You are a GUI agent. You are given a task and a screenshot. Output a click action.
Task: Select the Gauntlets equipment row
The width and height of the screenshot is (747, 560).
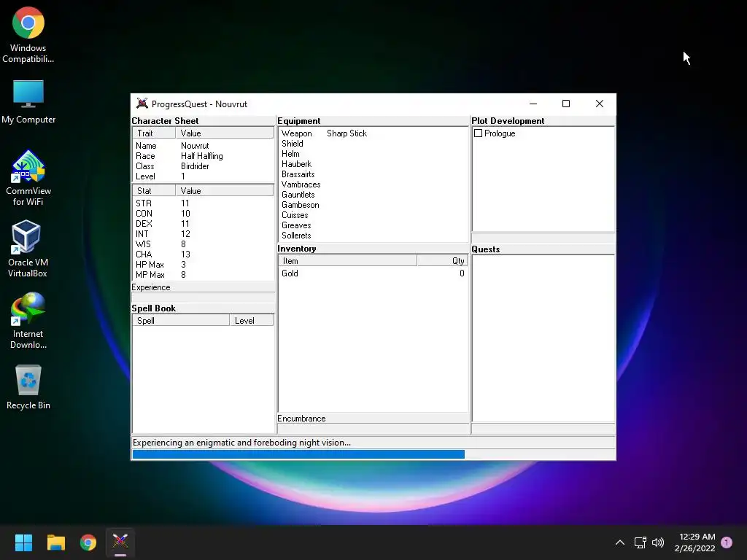point(373,195)
